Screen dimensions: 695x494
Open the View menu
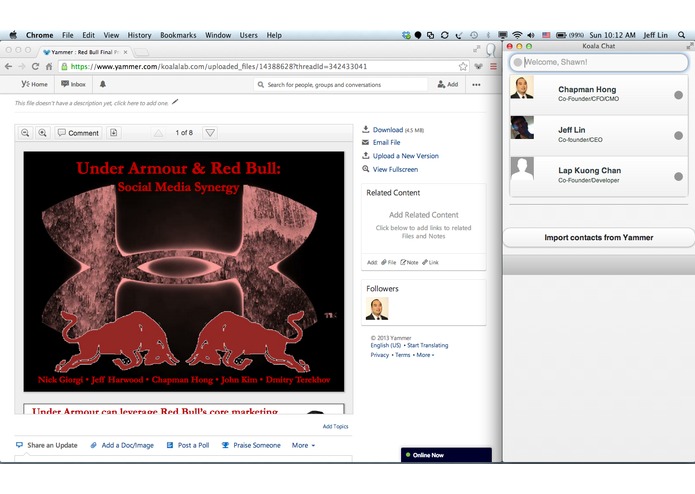click(x=111, y=35)
